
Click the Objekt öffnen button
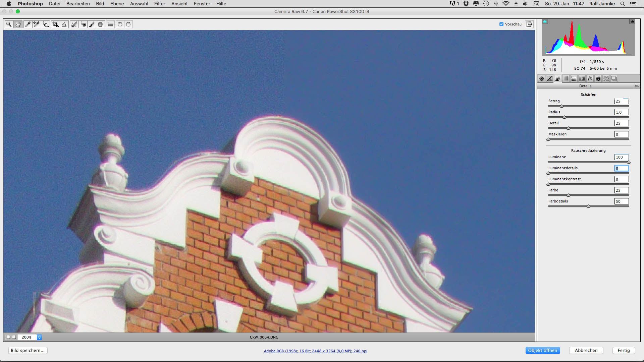[542, 350]
